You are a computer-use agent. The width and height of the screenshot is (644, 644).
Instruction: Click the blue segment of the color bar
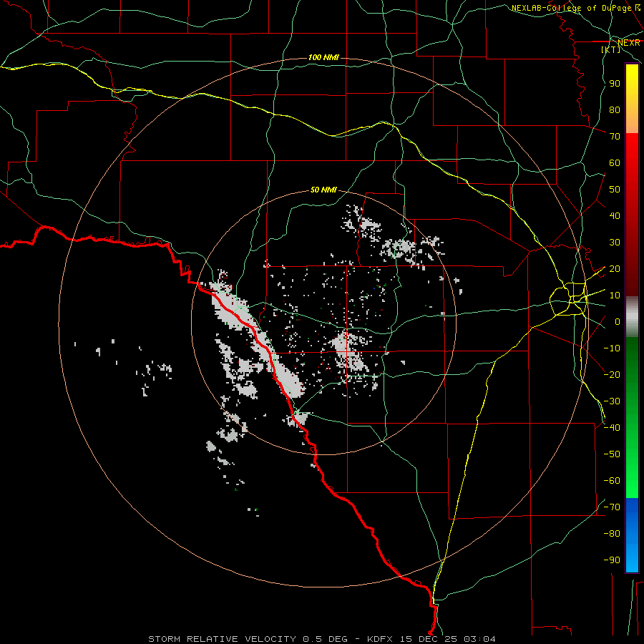632,535
